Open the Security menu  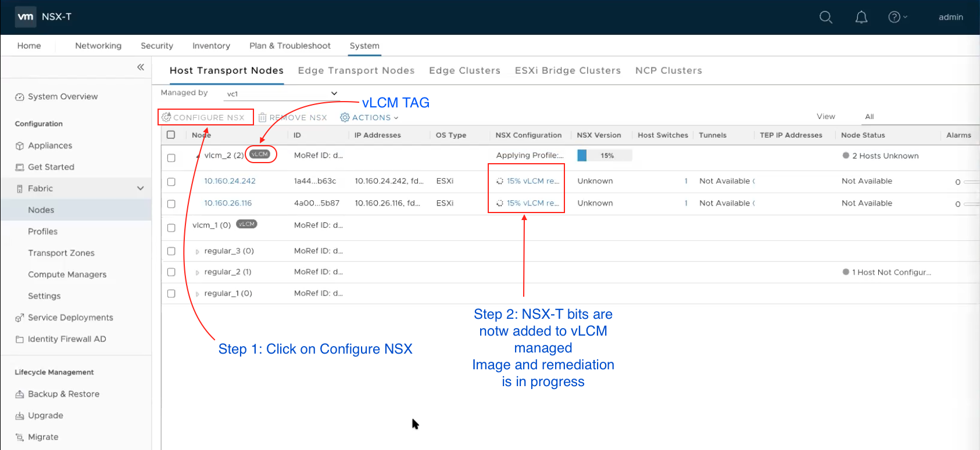point(157,46)
